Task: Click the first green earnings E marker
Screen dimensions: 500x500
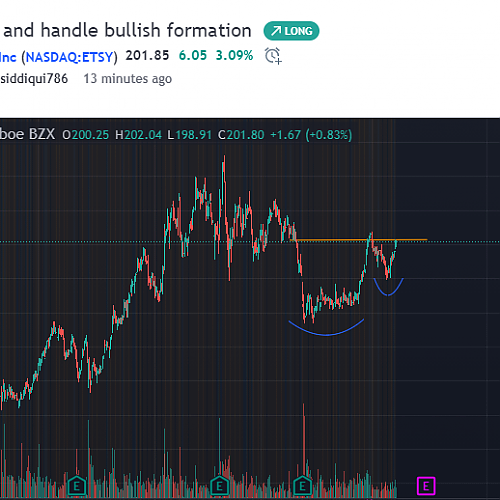Action: pyautogui.click(x=77, y=486)
